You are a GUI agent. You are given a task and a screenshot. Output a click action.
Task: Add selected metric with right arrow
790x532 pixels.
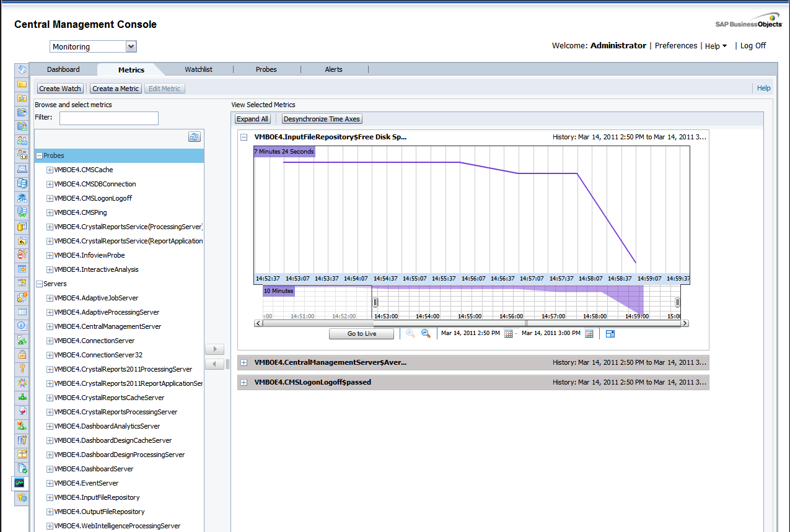(214, 350)
